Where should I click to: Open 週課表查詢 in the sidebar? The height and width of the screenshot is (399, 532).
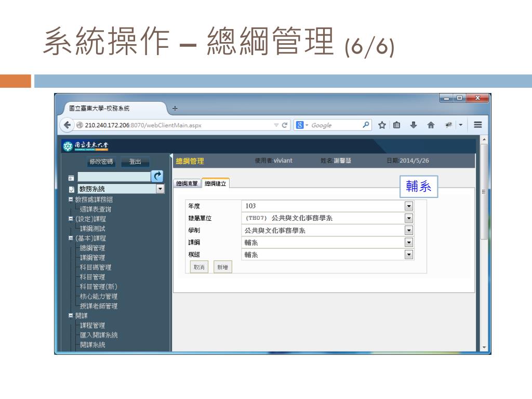tap(96, 209)
